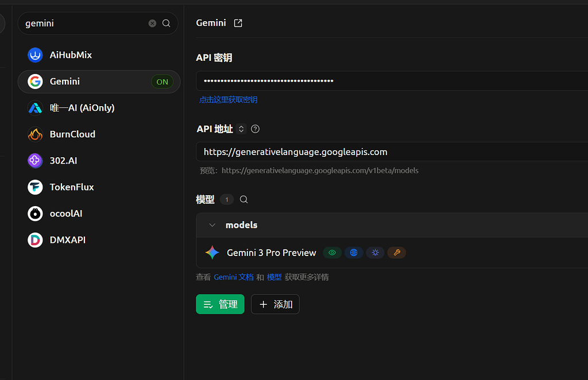Click the 预览 URL preview text
The height and width of the screenshot is (380, 588).
click(x=309, y=170)
